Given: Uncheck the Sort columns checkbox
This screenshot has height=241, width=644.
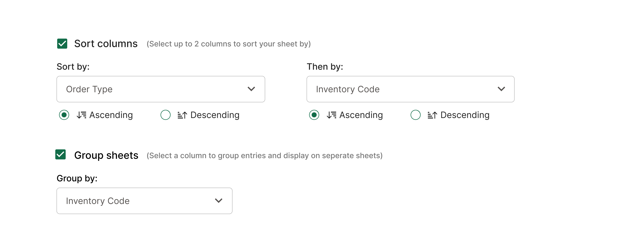Looking at the screenshot, I should [x=62, y=44].
